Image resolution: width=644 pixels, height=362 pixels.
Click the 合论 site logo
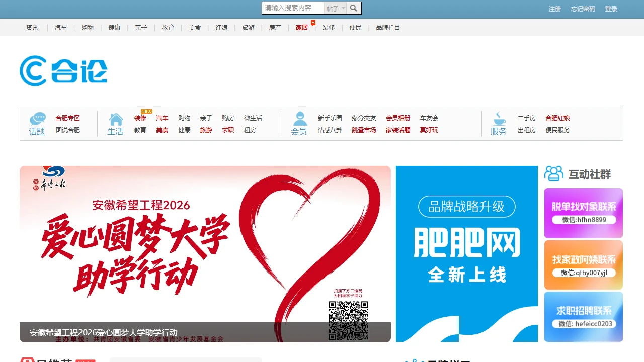tap(63, 71)
